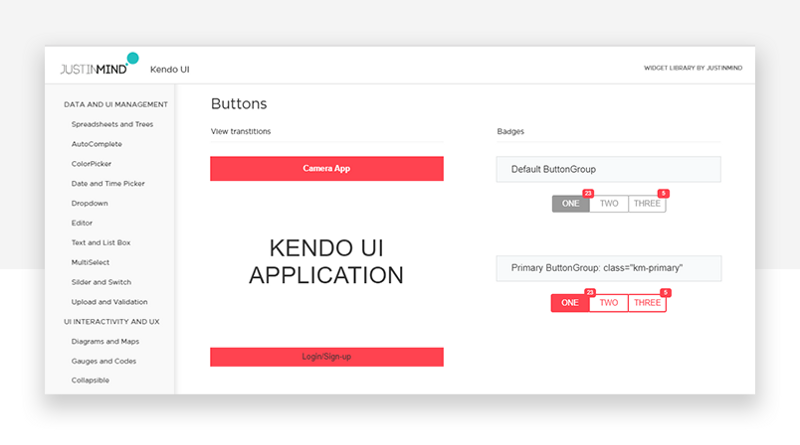This screenshot has height=445, width=800.
Task: Click the Justinmind logo
Action: click(x=96, y=68)
